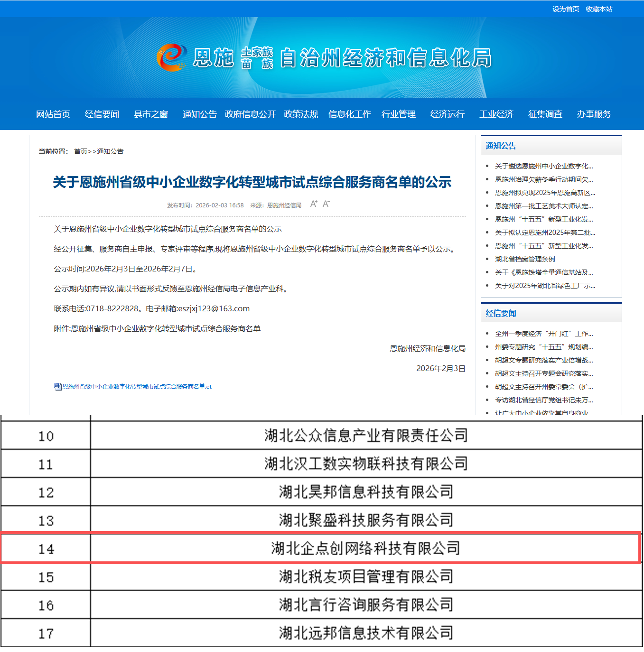The image size is (644, 652).
Task: Open the 湖北省档案管理条例 sidebar notice
Action: pyautogui.click(x=525, y=259)
